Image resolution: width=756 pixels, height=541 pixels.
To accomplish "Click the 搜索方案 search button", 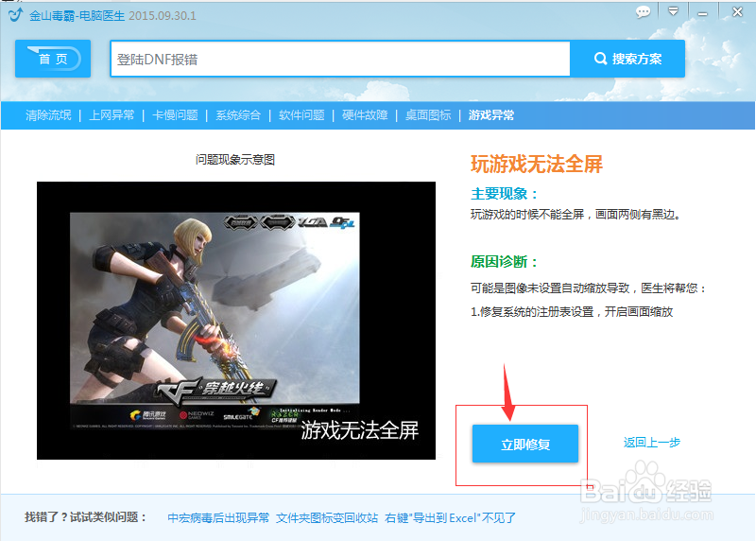I will tap(627, 59).
